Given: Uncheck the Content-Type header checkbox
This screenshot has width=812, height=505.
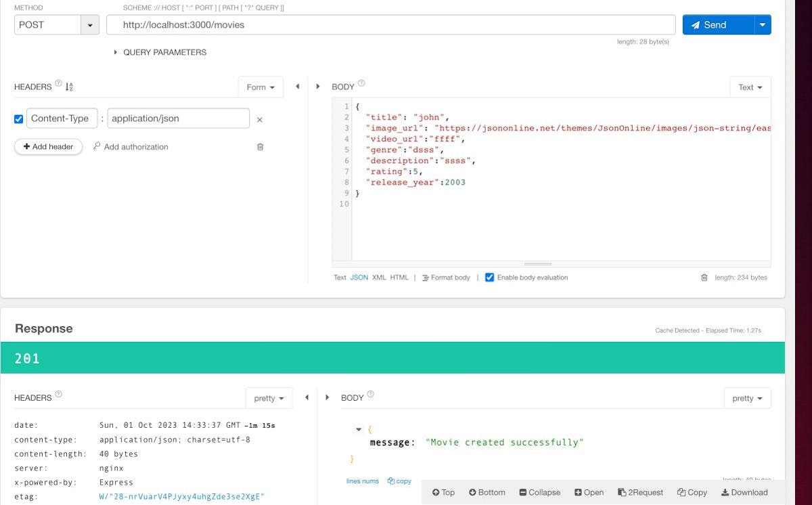Looking at the screenshot, I should 18,119.
